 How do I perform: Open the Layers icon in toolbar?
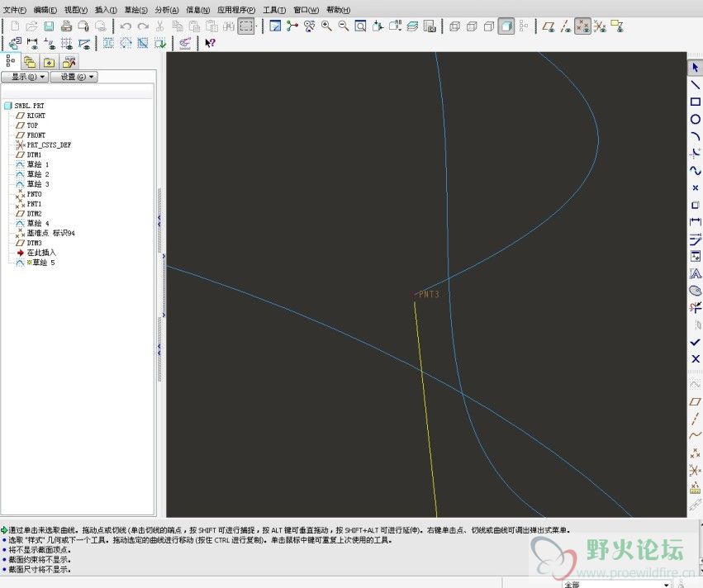(412, 26)
